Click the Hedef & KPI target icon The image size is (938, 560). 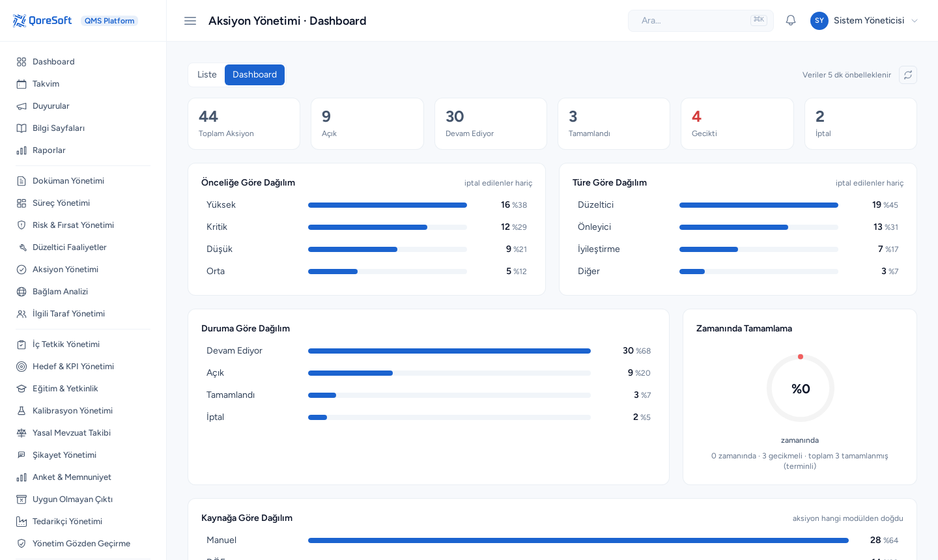(21, 367)
